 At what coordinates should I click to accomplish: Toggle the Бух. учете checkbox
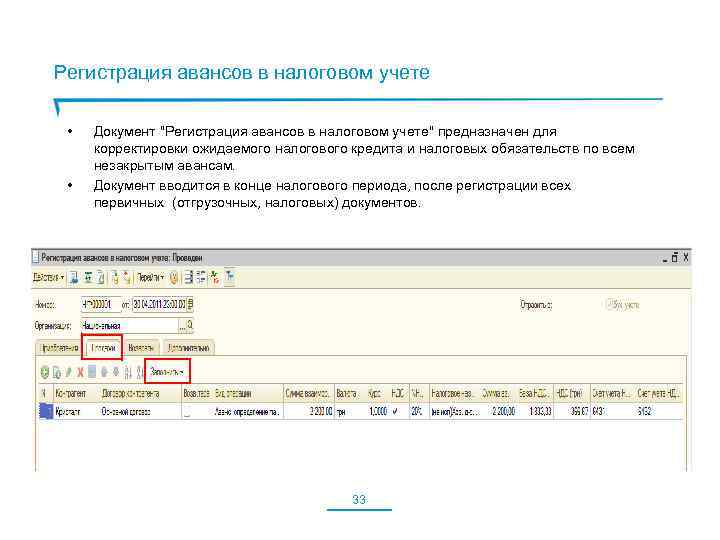pyautogui.click(x=610, y=304)
